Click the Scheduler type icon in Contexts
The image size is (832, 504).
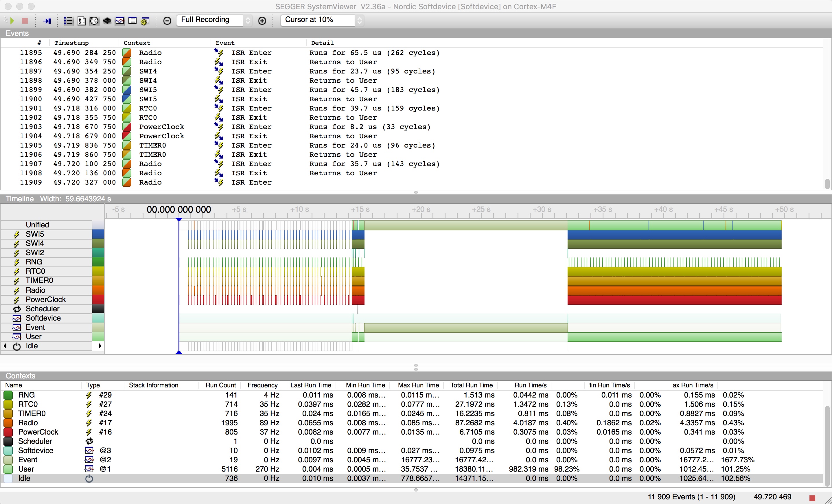[x=89, y=441]
